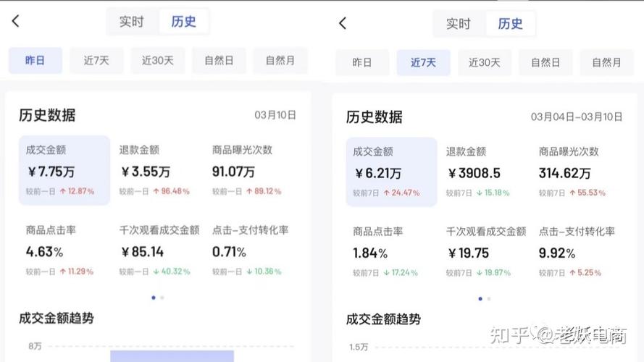Viewport: 644px width, 362px height.
Task: Click 历史数据 heading on right screen
Action: tap(375, 117)
